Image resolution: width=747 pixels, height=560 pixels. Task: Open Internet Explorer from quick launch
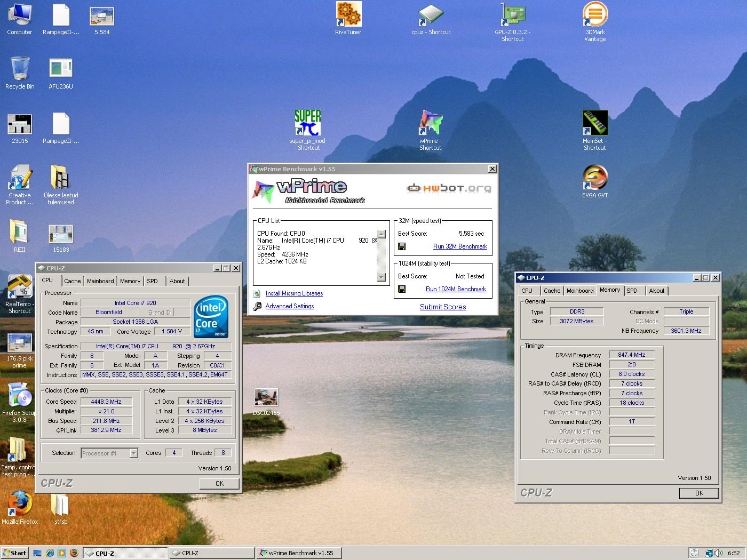tap(50, 553)
